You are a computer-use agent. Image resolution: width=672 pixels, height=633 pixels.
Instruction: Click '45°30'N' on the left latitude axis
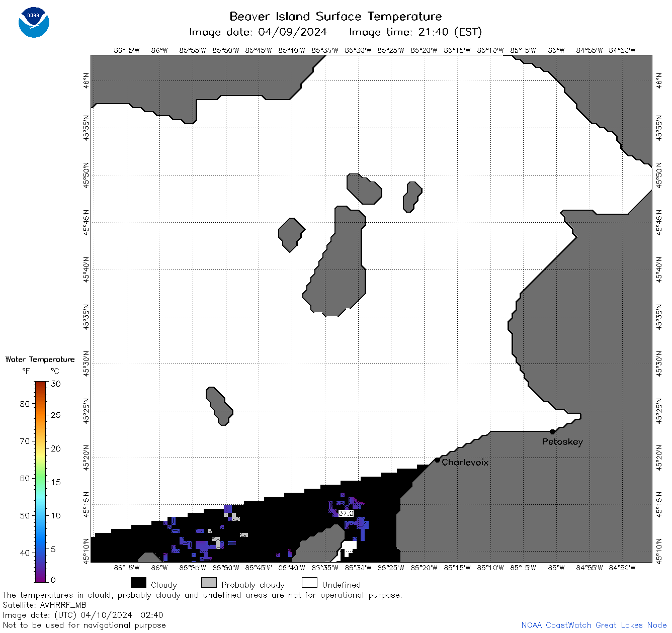(87, 363)
